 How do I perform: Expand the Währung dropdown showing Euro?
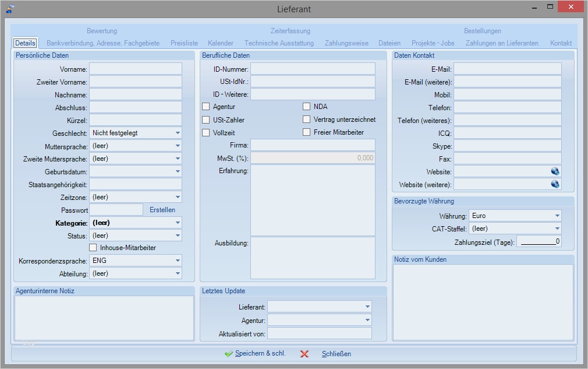coord(557,215)
